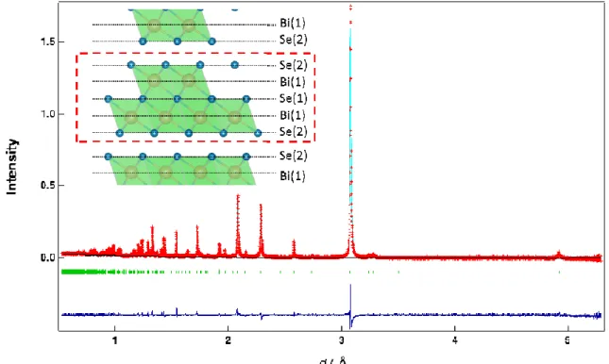The width and height of the screenshot is (609, 364).
Task: Select the 1.0 tick label on the intensity axis
Action: [47, 114]
